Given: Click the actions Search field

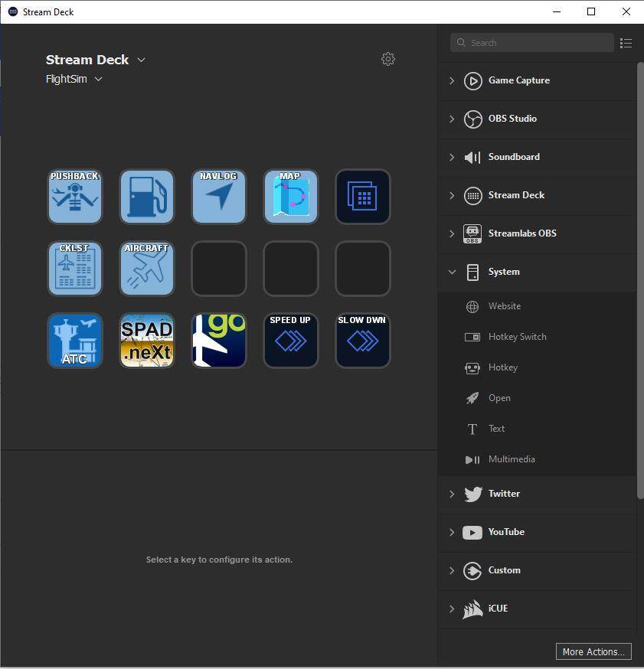Looking at the screenshot, I should tap(536, 43).
